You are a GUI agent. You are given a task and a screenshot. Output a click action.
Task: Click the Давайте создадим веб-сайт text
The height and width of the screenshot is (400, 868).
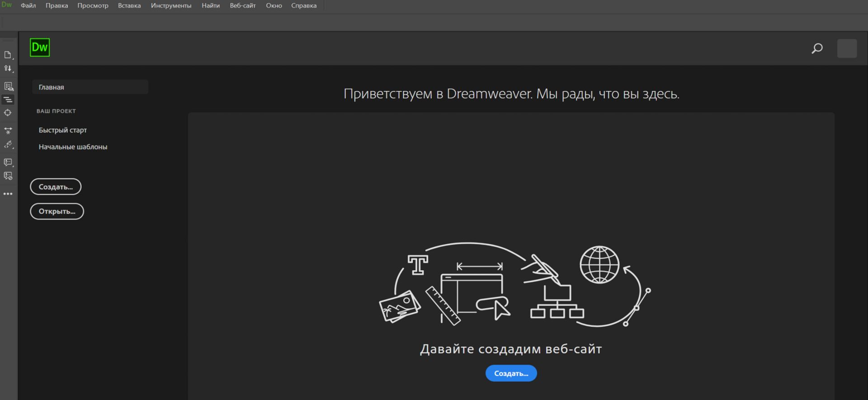click(x=511, y=349)
